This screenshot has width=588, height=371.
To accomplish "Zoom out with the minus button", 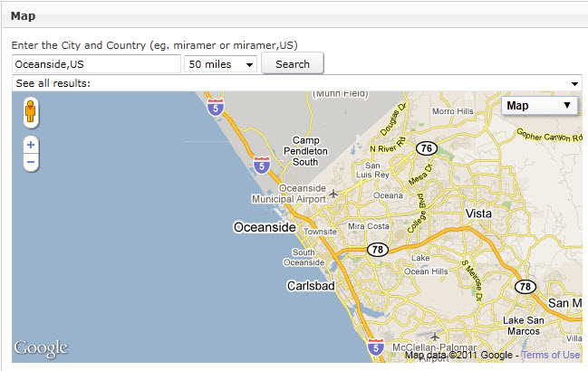I will (x=31, y=162).
